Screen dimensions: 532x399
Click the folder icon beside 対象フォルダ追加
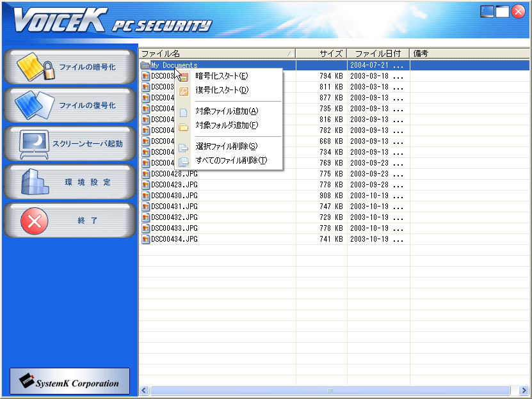coord(184,127)
